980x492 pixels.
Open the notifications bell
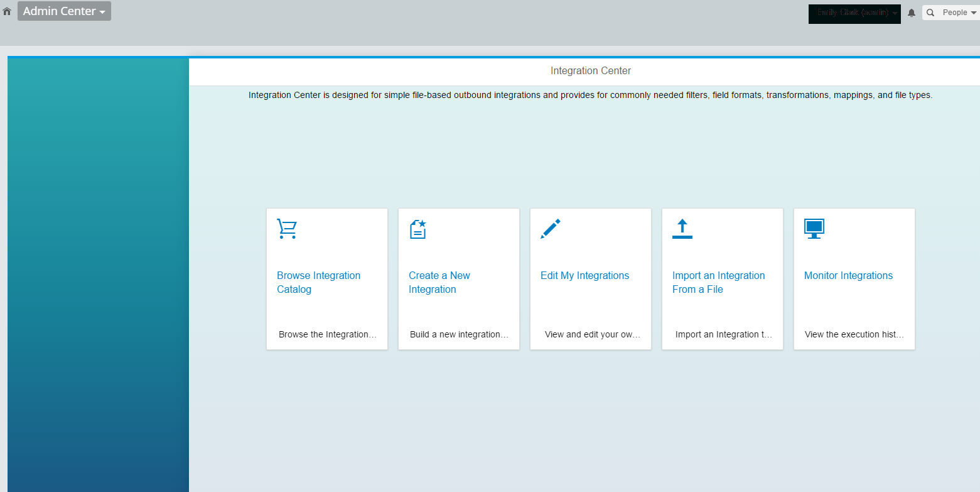pyautogui.click(x=912, y=13)
